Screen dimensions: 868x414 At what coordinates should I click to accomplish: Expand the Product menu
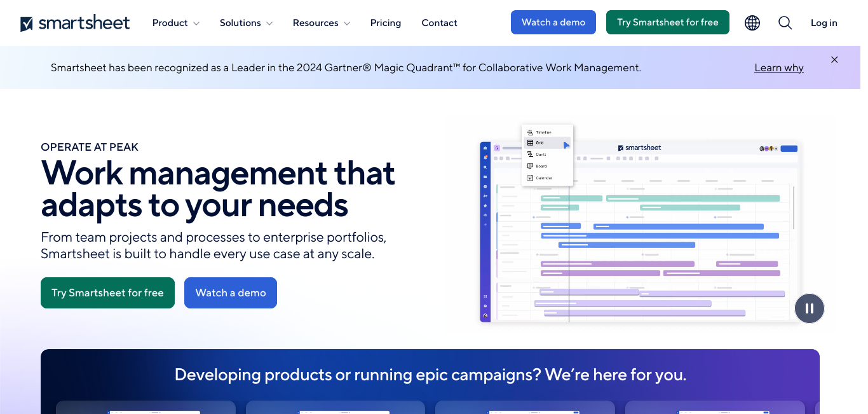tap(176, 23)
